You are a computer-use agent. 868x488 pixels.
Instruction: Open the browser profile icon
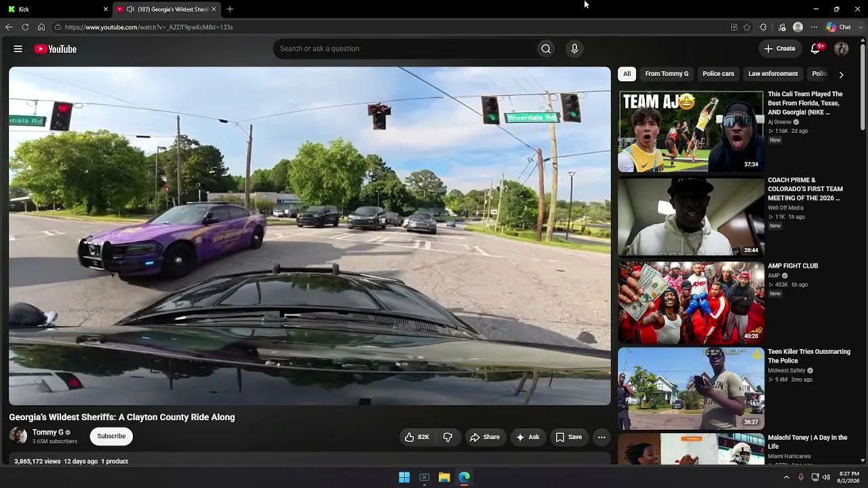pyautogui.click(x=798, y=27)
